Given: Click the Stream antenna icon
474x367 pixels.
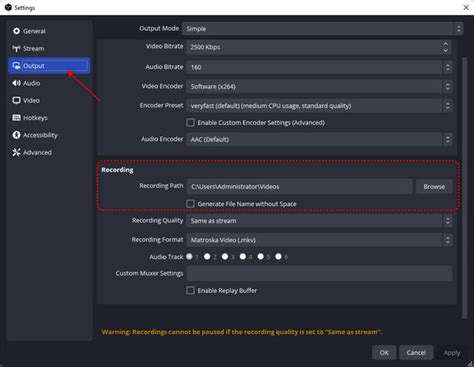Looking at the screenshot, I should (16, 48).
